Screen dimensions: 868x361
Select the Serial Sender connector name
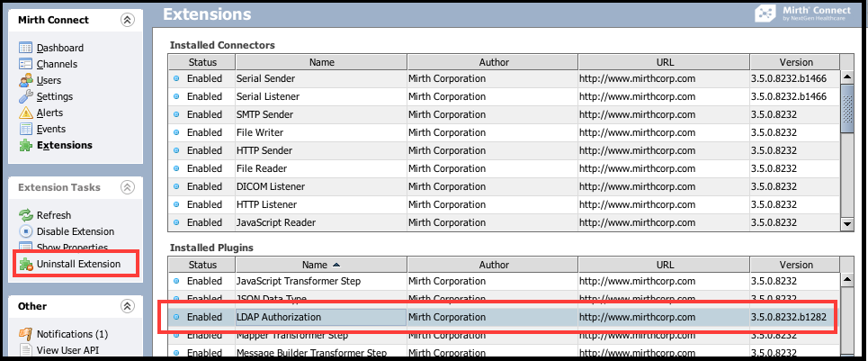click(x=265, y=78)
